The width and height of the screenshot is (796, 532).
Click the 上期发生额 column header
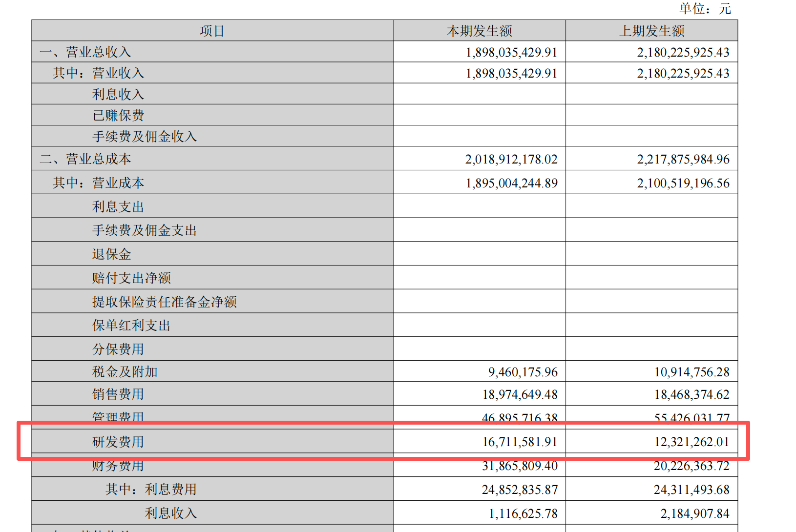[x=651, y=31]
